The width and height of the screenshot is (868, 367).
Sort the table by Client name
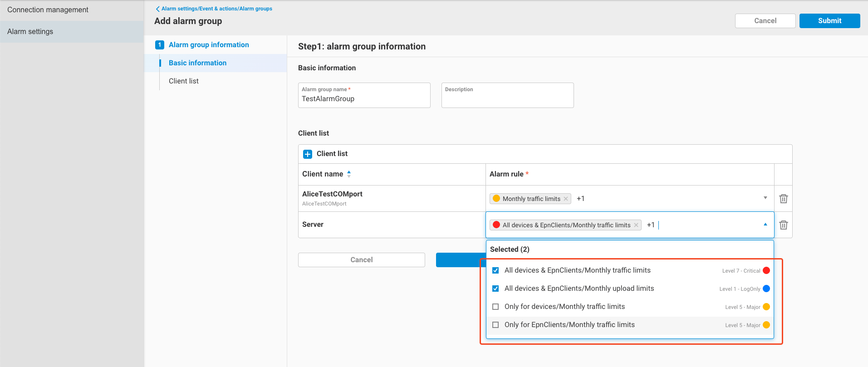[x=349, y=174]
